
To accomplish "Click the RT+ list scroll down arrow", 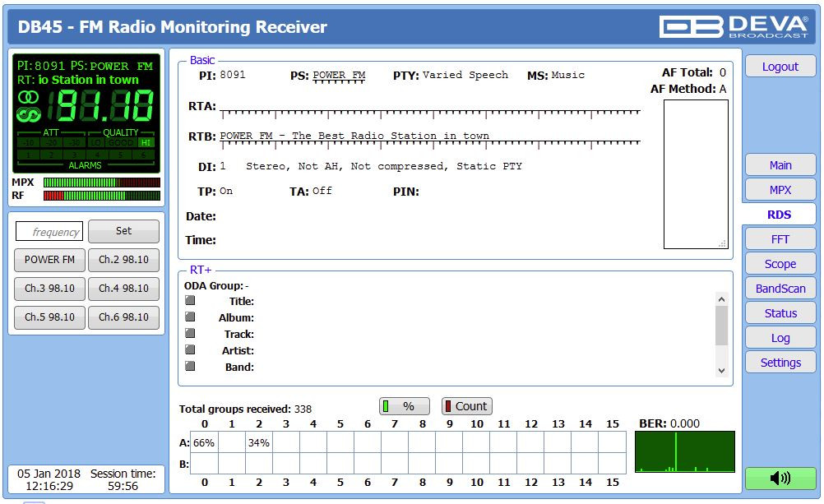I will coord(721,371).
